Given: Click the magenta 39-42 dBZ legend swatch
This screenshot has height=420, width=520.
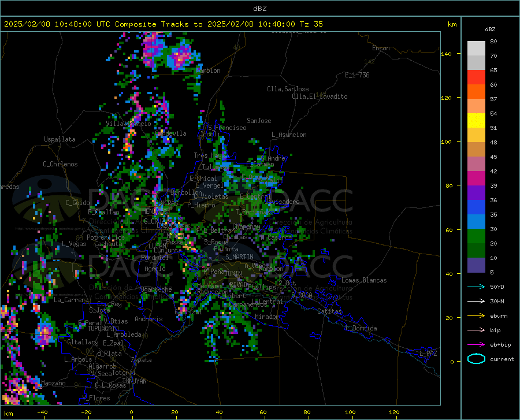Looking at the screenshot, I should coord(476,179).
